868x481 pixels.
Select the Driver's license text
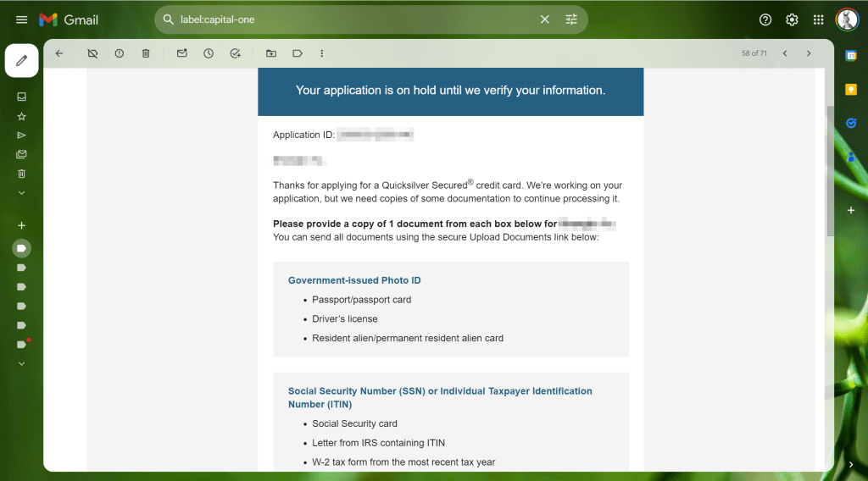pyautogui.click(x=345, y=319)
